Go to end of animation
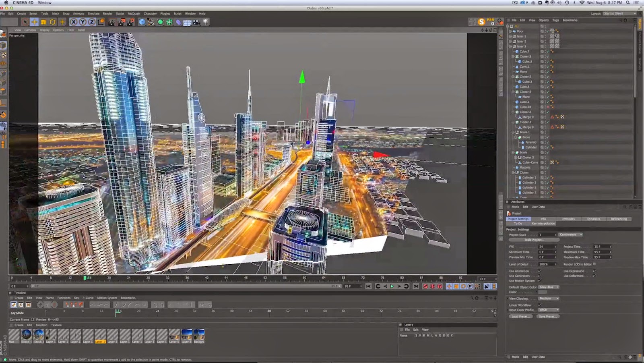 point(416,286)
